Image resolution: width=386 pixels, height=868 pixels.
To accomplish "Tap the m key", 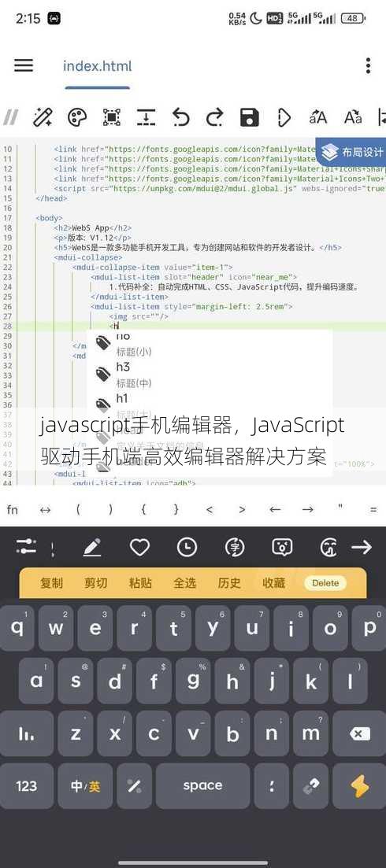I will coord(310,733).
